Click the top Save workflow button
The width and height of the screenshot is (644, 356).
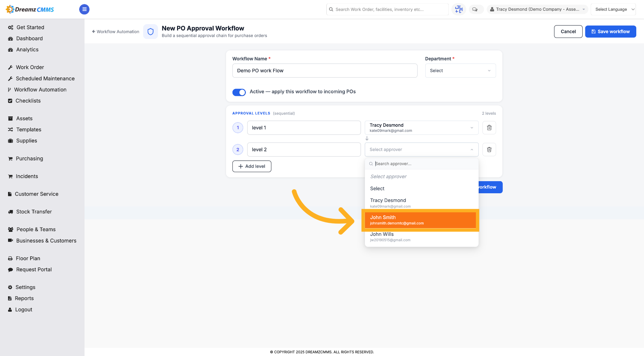[x=610, y=32]
